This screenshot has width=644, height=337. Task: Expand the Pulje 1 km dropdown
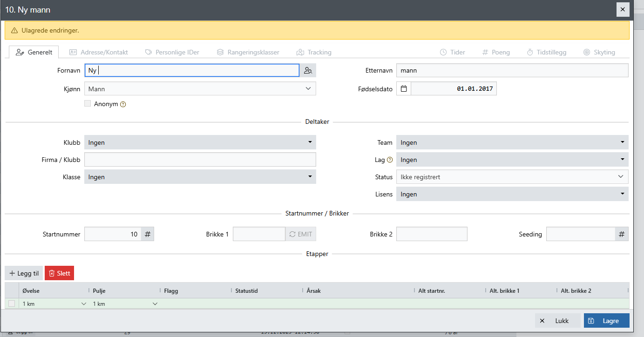tap(155, 304)
